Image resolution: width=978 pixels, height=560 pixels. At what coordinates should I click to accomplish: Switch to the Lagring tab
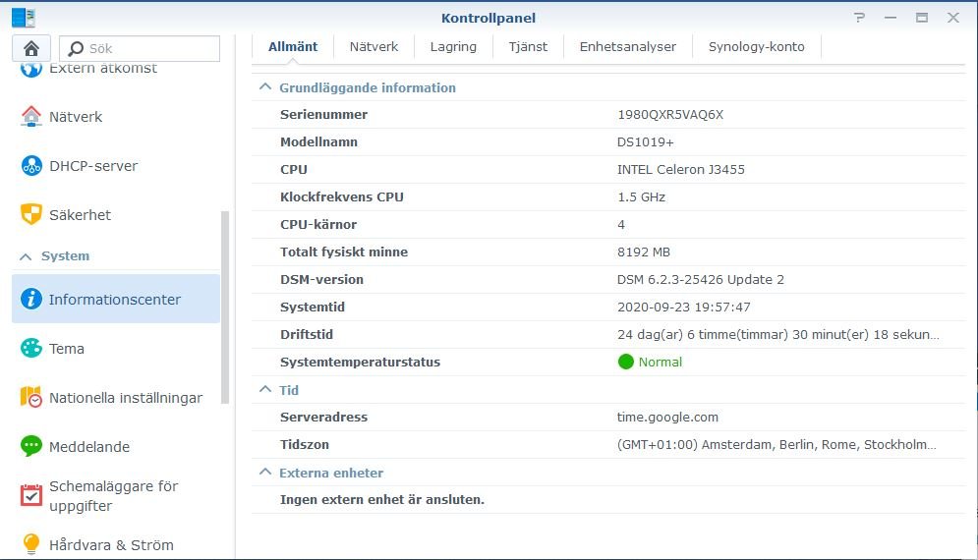tap(453, 46)
